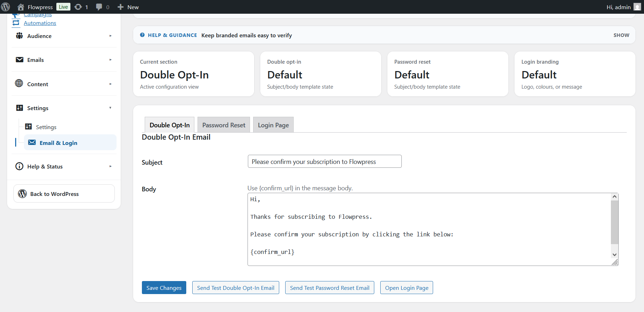Click the New plus icon
The width and height of the screenshot is (644, 312).
(x=120, y=7)
